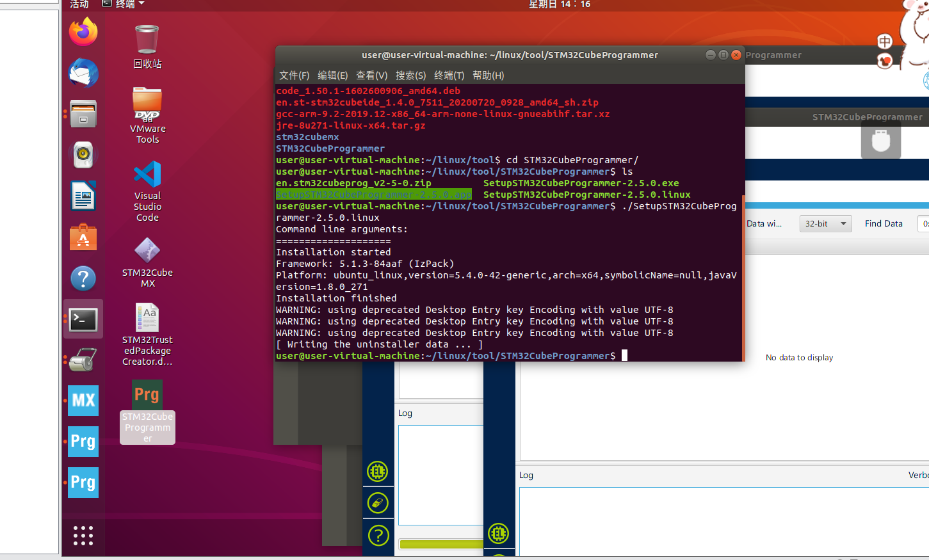Click the dock icon between Terminal and MX
This screenshot has width=929, height=560.
point(83,360)
